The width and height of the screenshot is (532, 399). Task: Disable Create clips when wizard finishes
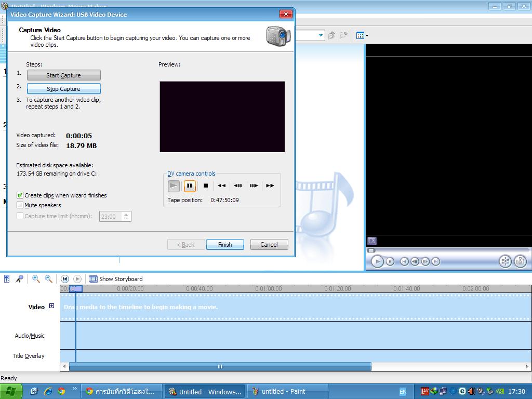(x=20, y=195)
